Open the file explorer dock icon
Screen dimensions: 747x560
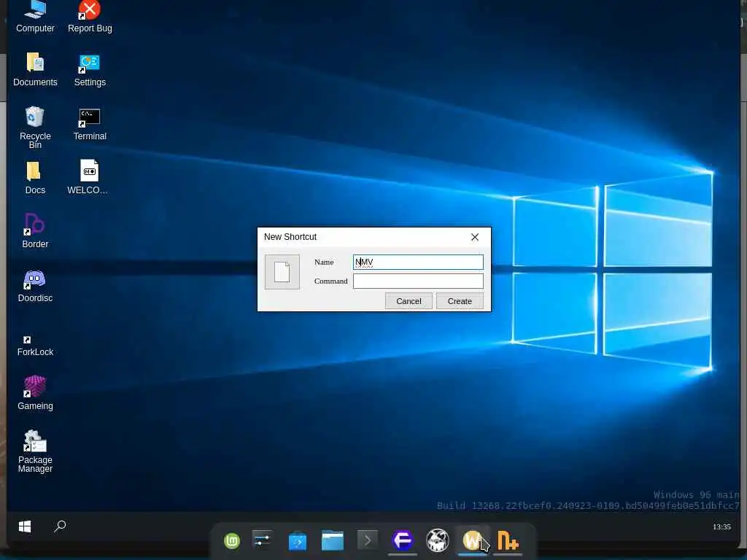[333, 540]
